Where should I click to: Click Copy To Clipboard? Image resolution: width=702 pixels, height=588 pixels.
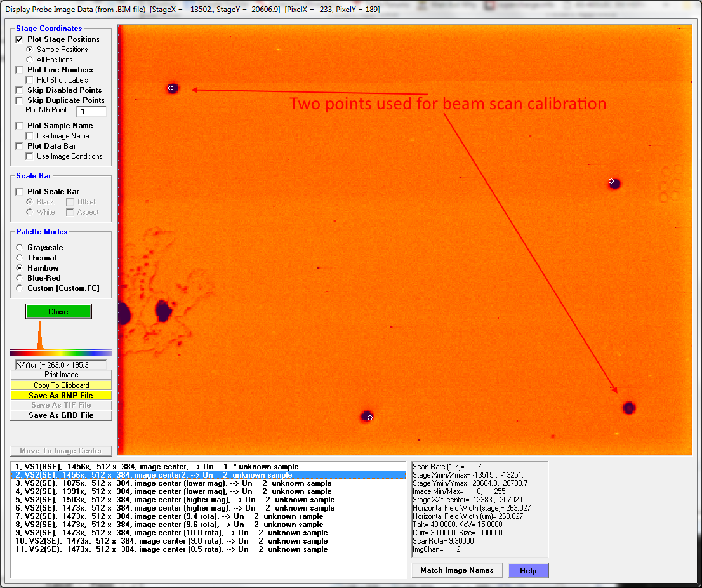61,385
